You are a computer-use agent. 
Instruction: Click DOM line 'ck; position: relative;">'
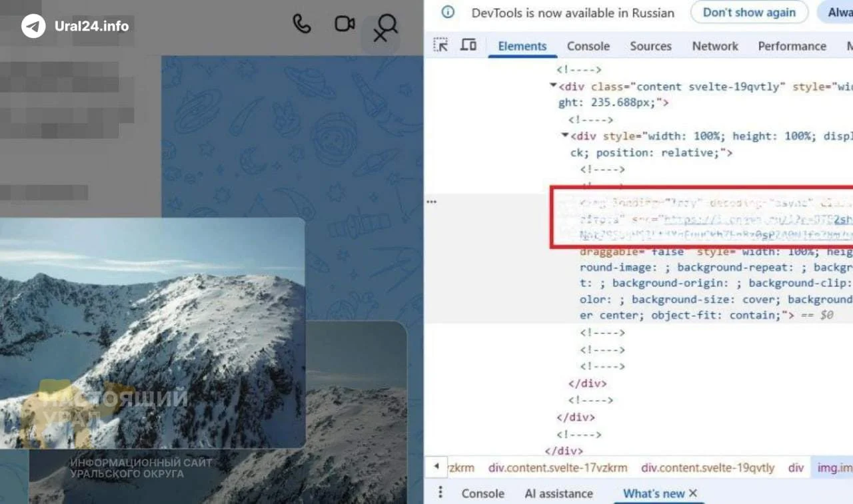click(651, 152)
